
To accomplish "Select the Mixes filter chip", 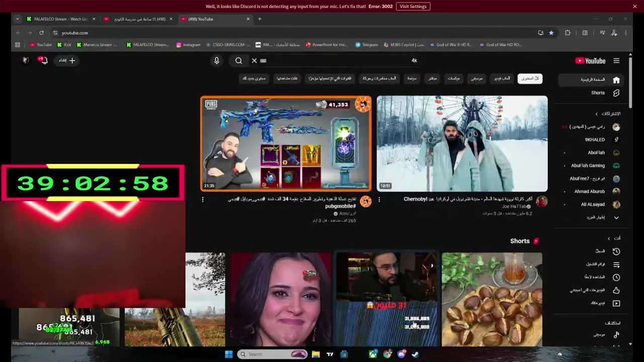I will (x=454, y=78).
